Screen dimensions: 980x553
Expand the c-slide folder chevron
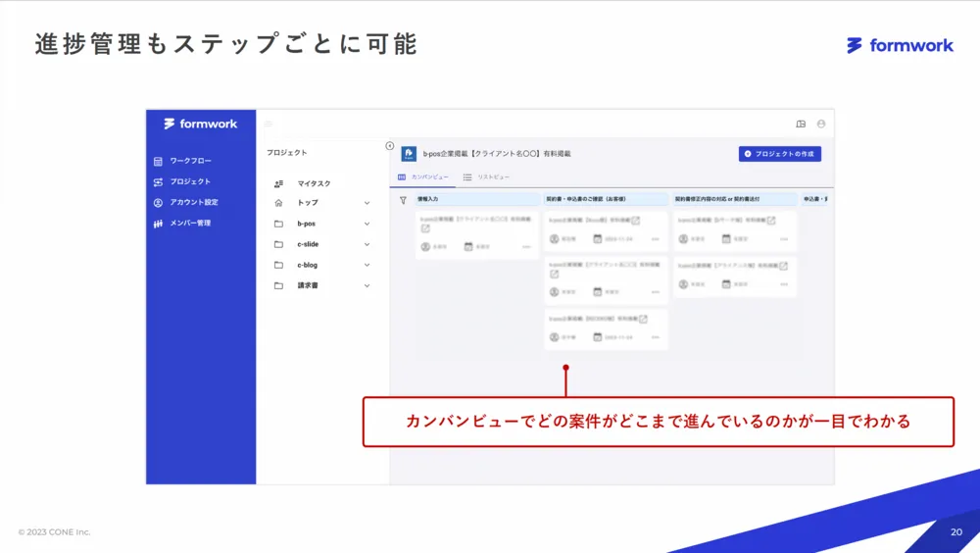(x=367, y=244)
